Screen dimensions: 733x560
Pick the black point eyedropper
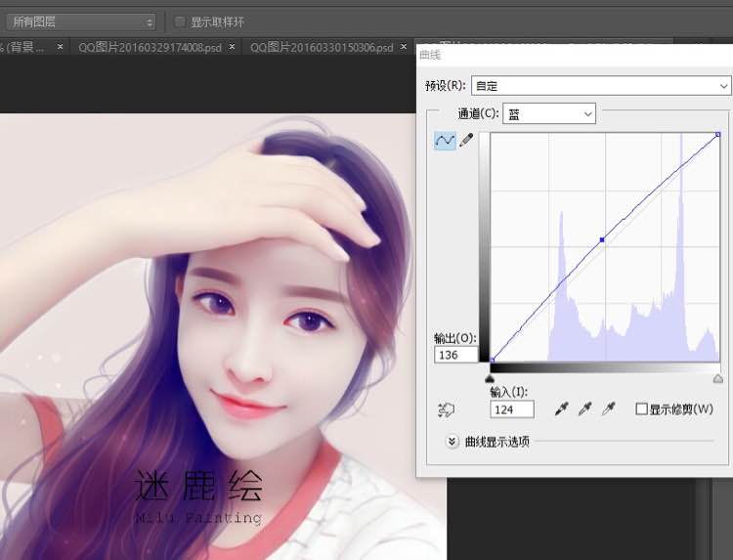[561, 409]
